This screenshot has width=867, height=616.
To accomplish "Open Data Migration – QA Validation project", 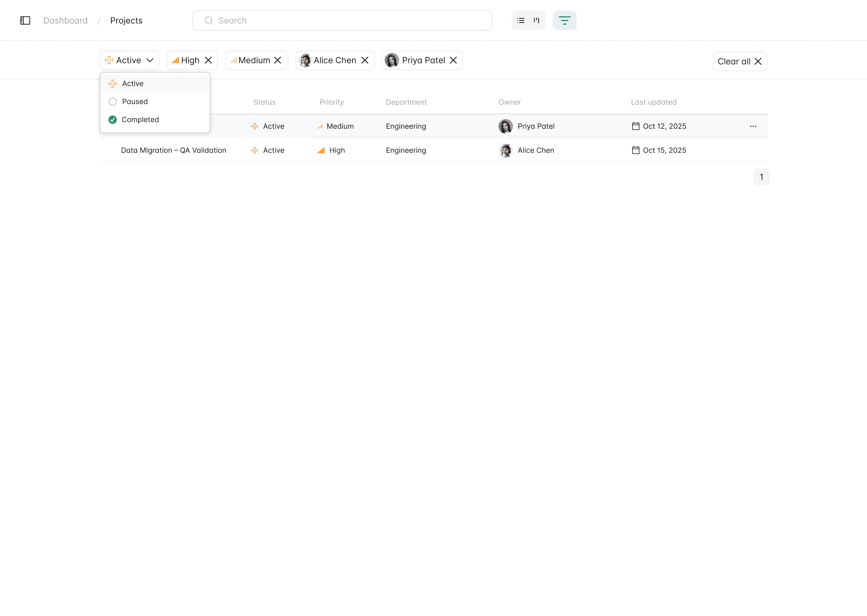I will [x=174, y=150].
